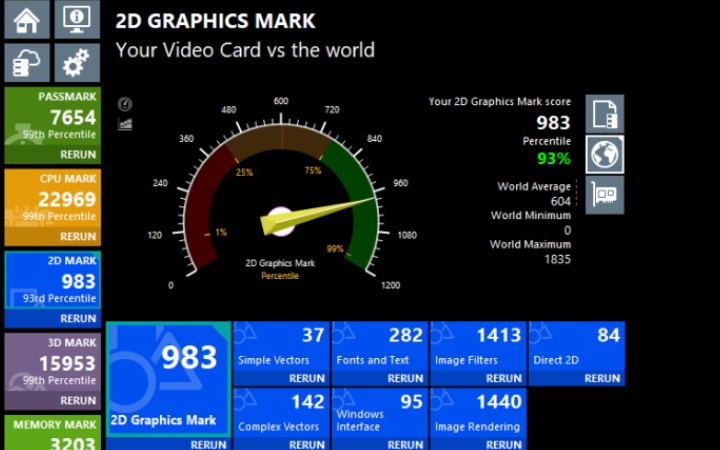Select the globe world comparison icon

[605, 155]
